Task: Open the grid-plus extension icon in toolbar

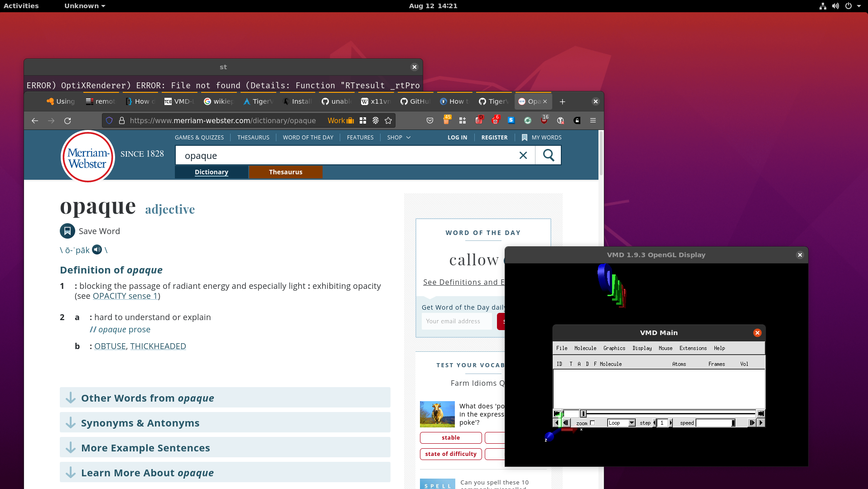Action: point(463,120)
